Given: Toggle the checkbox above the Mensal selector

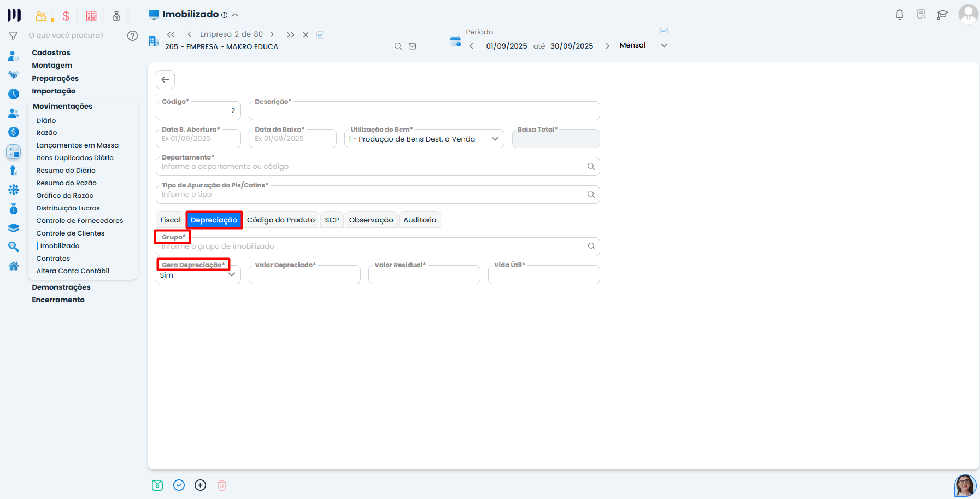Looking at the screenshot, I should click(x=664, y=31).
